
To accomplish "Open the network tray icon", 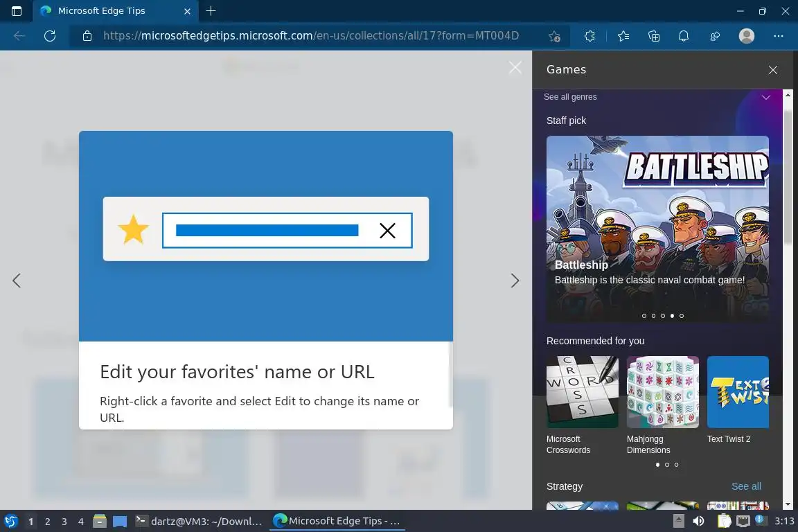I will click(743, 522).
